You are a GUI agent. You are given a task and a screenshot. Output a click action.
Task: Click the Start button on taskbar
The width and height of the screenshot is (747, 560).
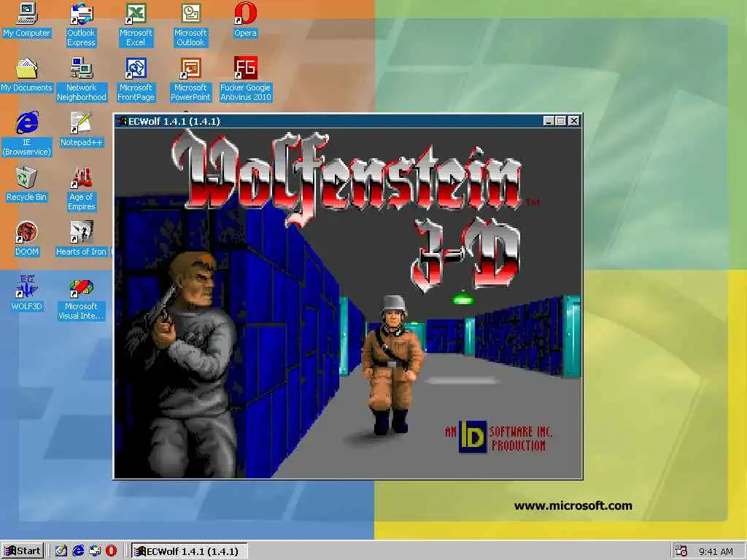click(x=23, y=551)
